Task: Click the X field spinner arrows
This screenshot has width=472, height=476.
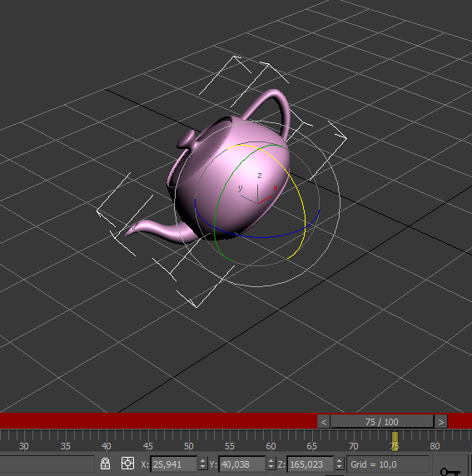Action: [203, 464]
